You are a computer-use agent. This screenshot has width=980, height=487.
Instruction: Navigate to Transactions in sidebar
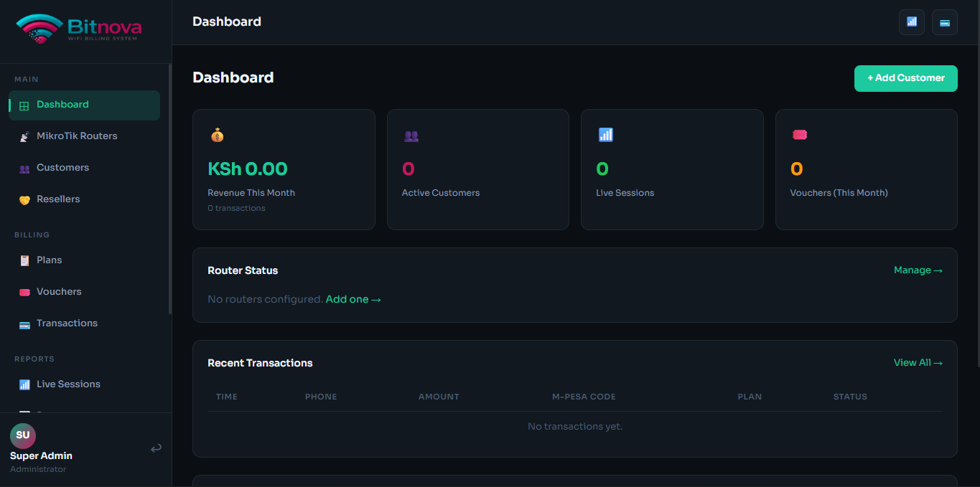(67, 323)
